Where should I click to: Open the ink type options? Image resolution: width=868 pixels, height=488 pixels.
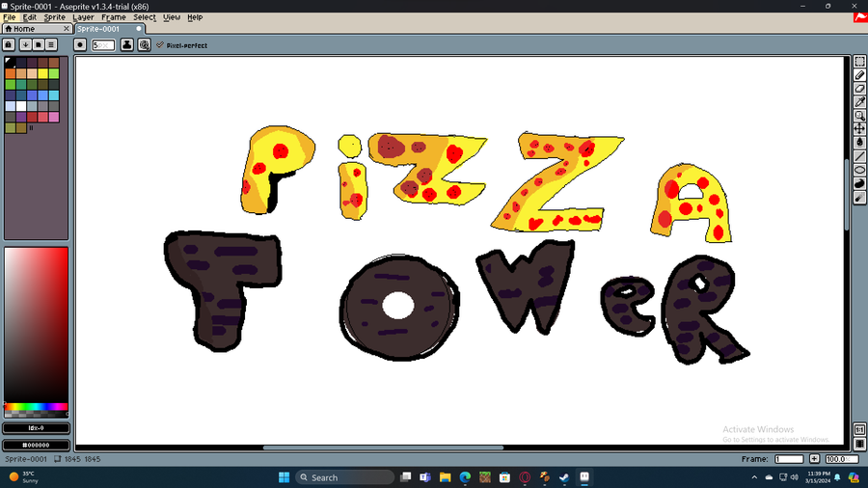pos(126,44)
